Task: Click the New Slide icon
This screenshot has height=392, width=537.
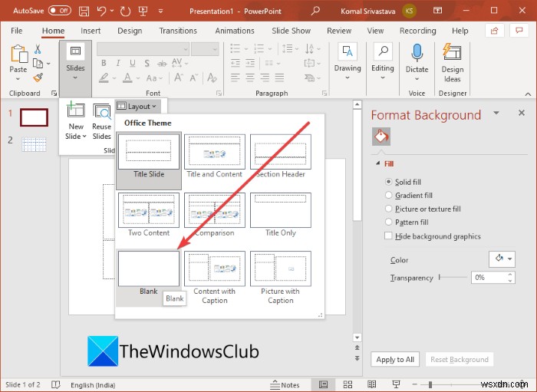Action: [x=76, y=110]
